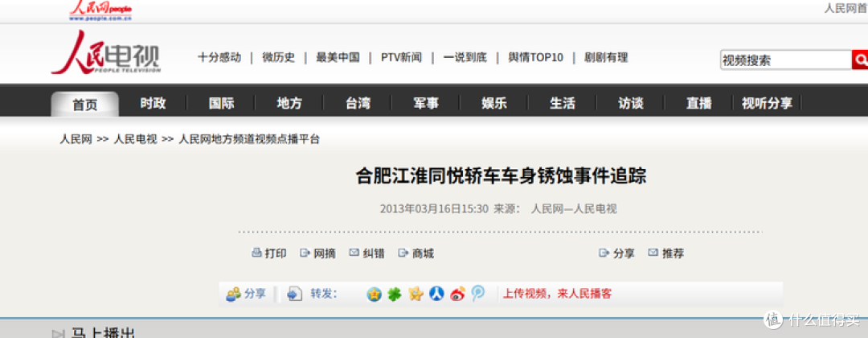The height and width of the screenshot is (338, 868).
Task: Open the 国际 navigation tab
Action: [222, 103]
